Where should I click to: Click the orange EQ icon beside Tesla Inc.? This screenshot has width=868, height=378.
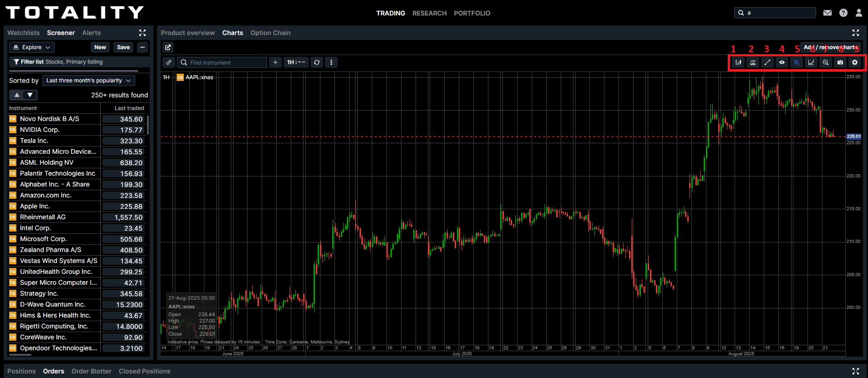(13, 141)
